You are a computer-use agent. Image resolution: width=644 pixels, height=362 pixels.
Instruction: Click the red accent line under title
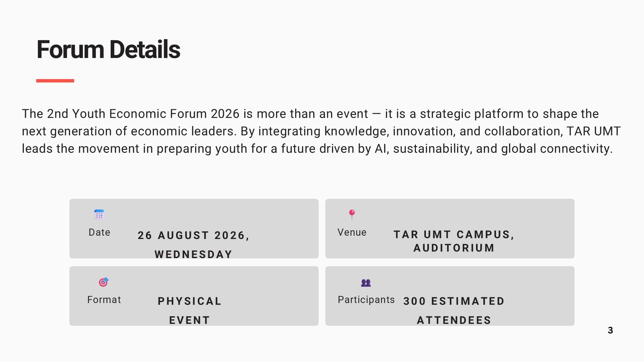coord(55,81)
